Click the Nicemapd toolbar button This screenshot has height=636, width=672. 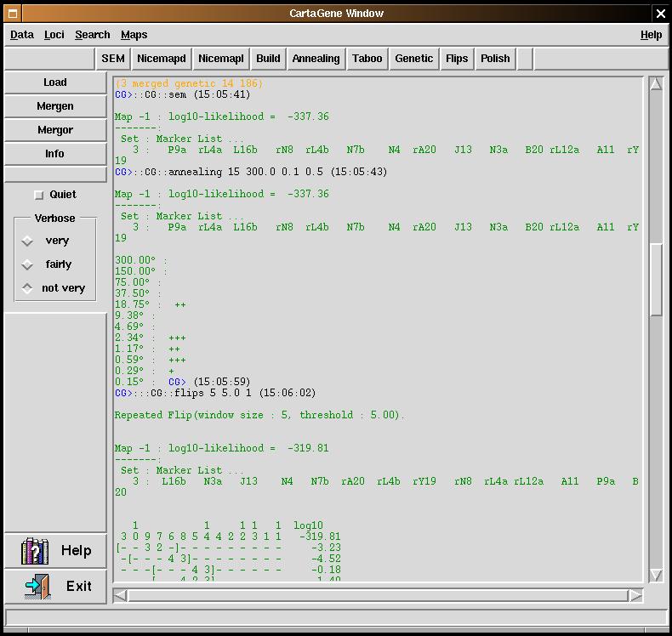coord(161,59)
